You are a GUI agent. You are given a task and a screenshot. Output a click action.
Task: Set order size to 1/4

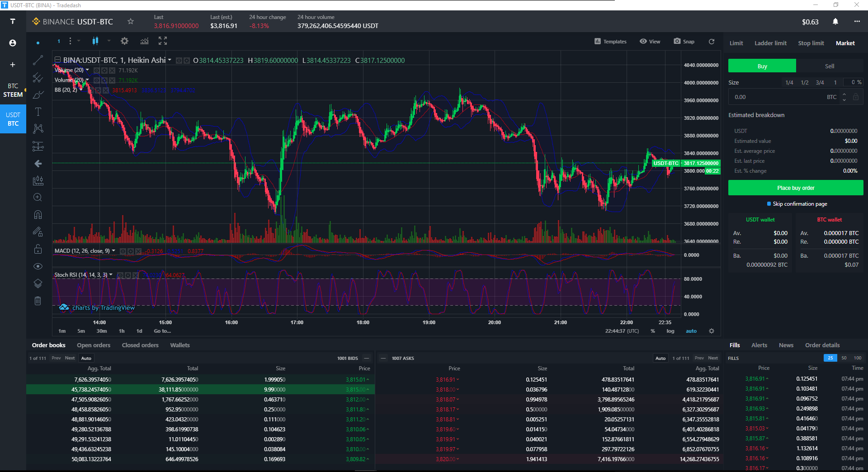[789, 83]
